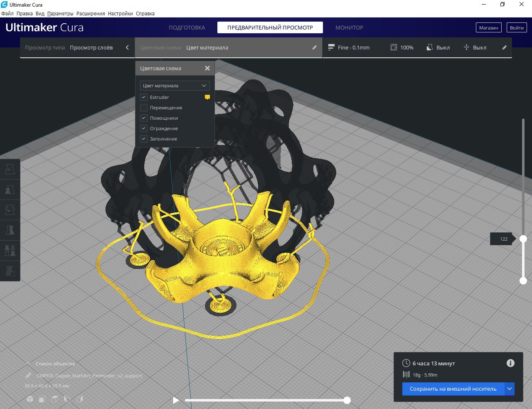Collapse the Список объектов list

pyautogui.click(x=28, y=363)
